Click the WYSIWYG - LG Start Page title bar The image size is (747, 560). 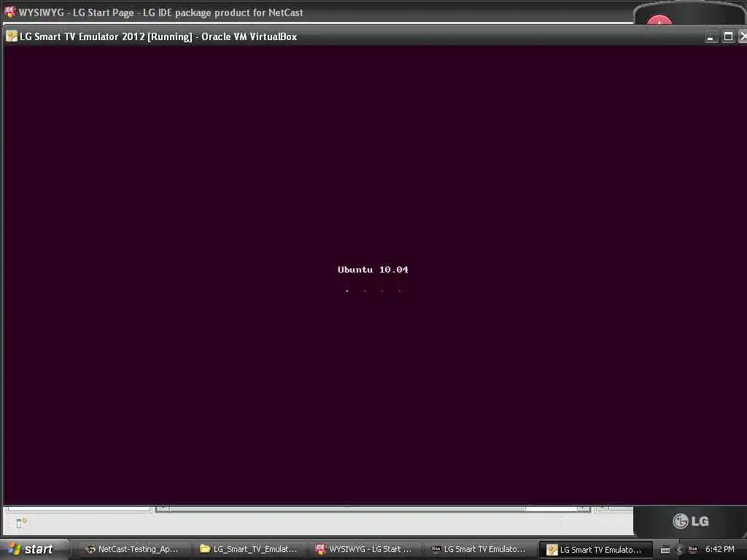point(317,12)
